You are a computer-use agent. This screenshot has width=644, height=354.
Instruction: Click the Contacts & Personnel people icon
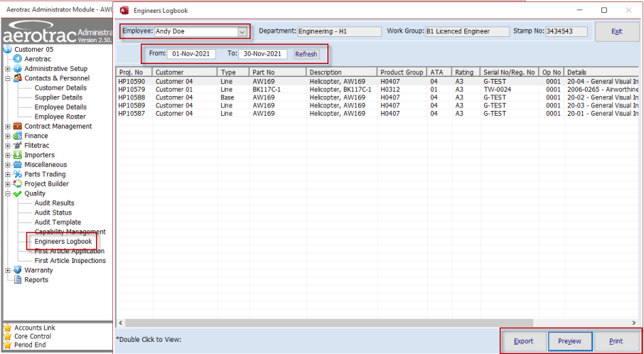17,78
